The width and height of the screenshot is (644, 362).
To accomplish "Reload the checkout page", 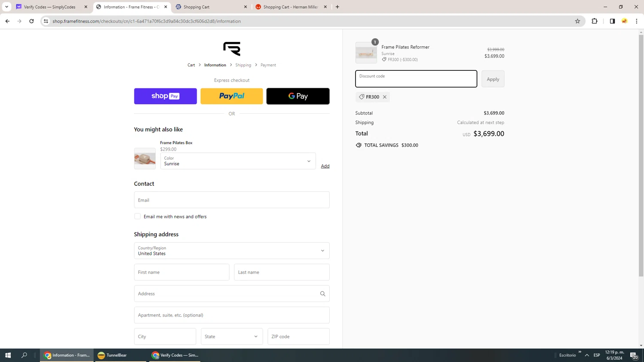I will tap(31, 21).
